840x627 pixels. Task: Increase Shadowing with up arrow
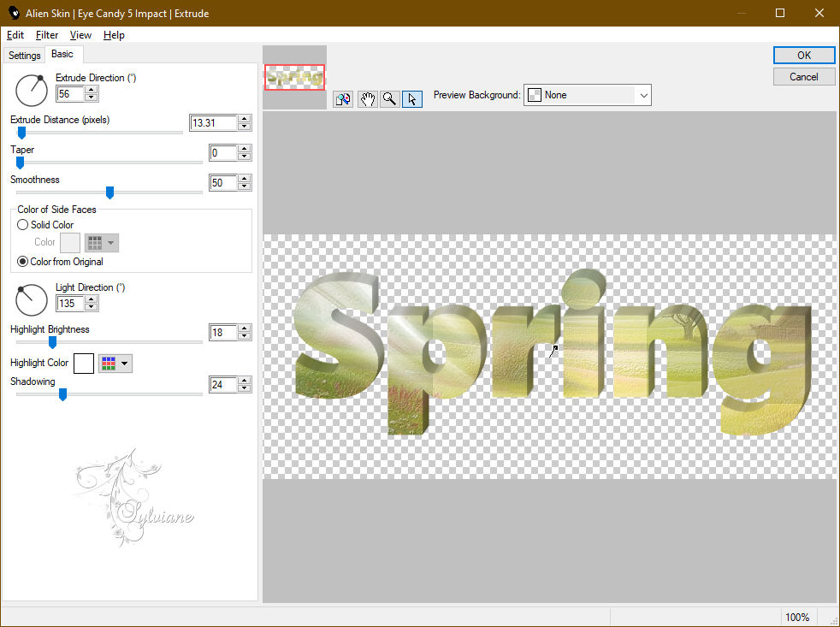245,381
